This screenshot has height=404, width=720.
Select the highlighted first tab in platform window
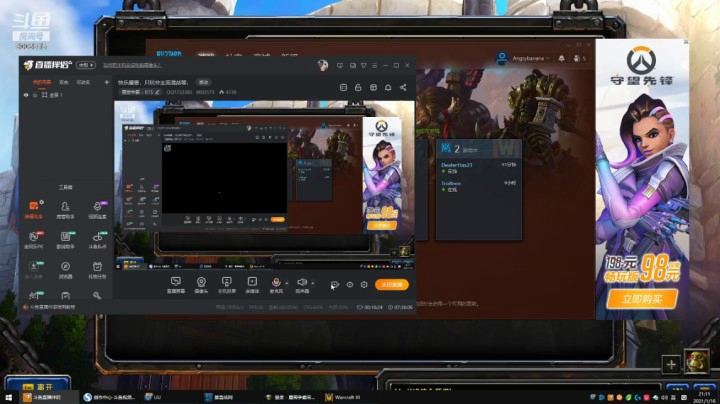(206, 56)
